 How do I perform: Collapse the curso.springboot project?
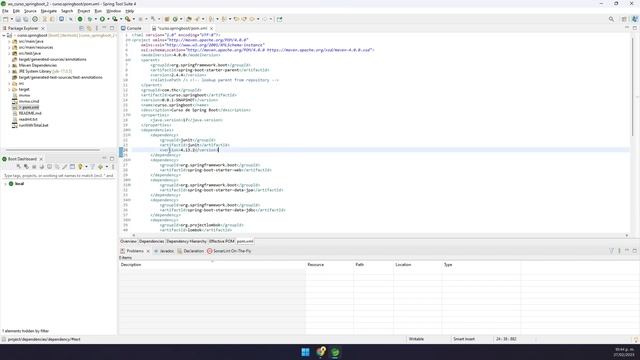[x=4, y=36]
